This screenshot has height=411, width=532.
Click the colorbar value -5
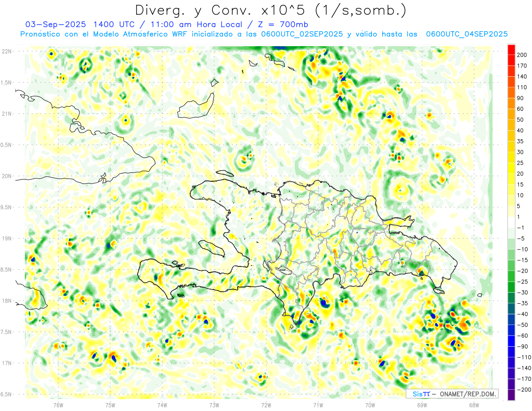pyautogui.click(x=522, y=239)
